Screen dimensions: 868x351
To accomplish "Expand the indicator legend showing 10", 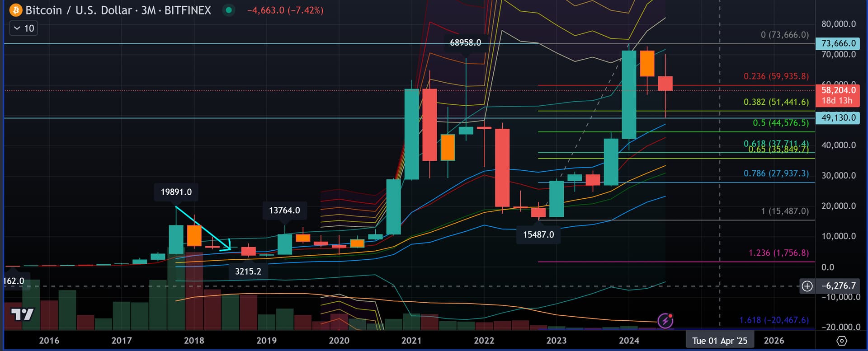I will tap(24, 28).
